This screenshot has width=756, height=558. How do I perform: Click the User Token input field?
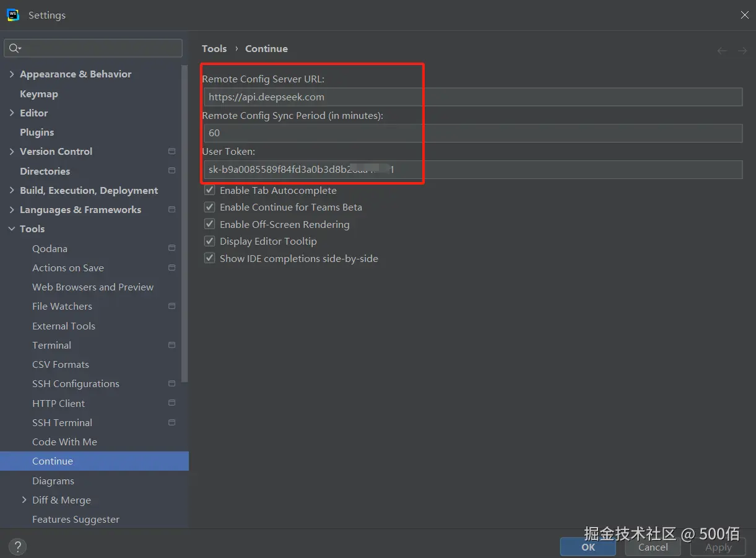click(473, 170)
